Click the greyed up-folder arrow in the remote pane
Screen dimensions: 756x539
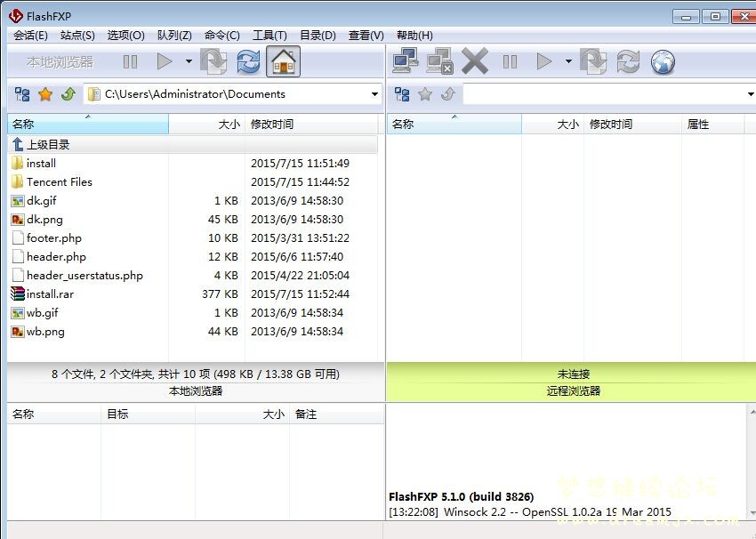click(448, 94)
